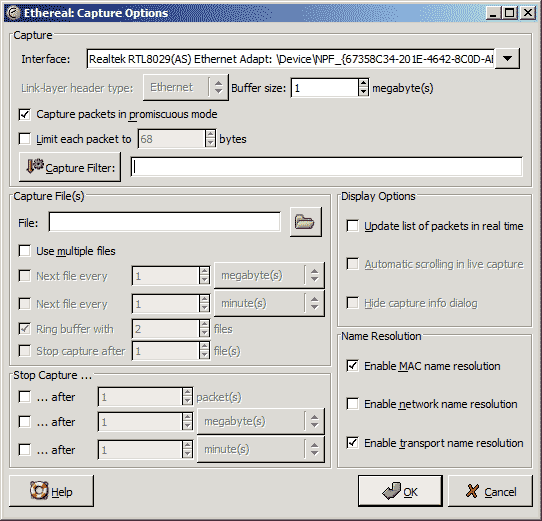Uncheck Enable transport name resolution
Viewport: 542px width, 521px height.
tap(353, 443)
